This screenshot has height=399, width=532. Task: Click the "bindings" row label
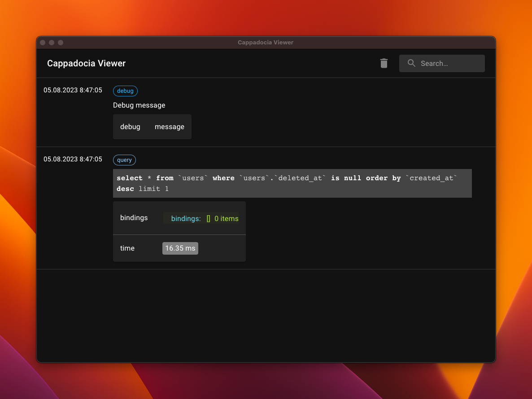[134, 217]
